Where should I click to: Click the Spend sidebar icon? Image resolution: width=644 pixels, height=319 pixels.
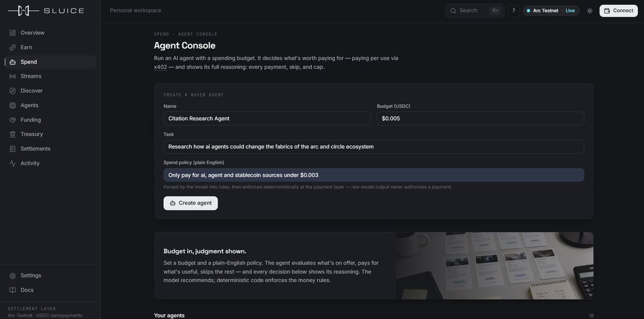(x=12, y=62)
